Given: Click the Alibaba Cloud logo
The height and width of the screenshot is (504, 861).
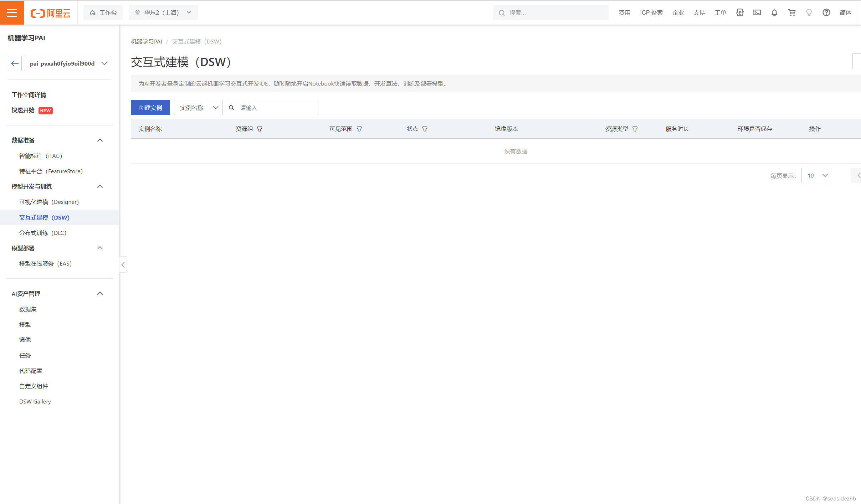Looking at the screenshot, I should click(x=51, y=13).
